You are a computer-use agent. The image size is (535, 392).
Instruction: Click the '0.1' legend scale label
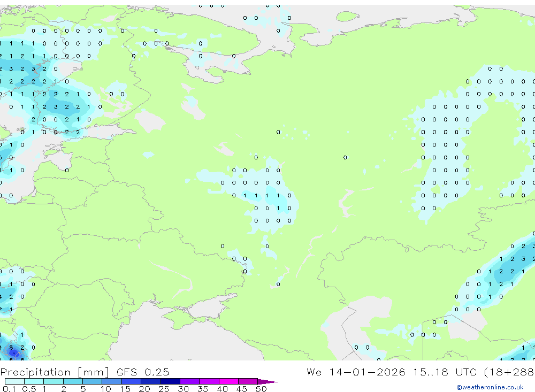coord(9,389)
